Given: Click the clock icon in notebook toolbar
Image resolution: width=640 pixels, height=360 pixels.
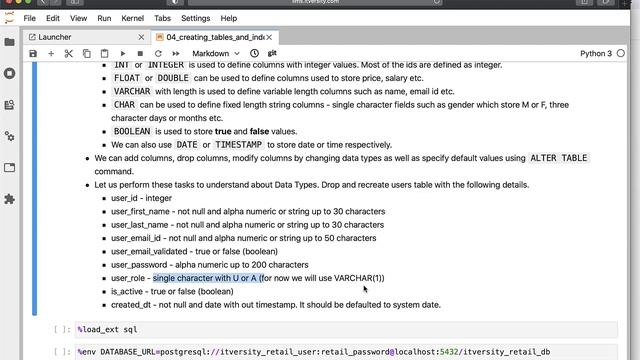Looking at the screenshot, I should (x=254, y=53).
